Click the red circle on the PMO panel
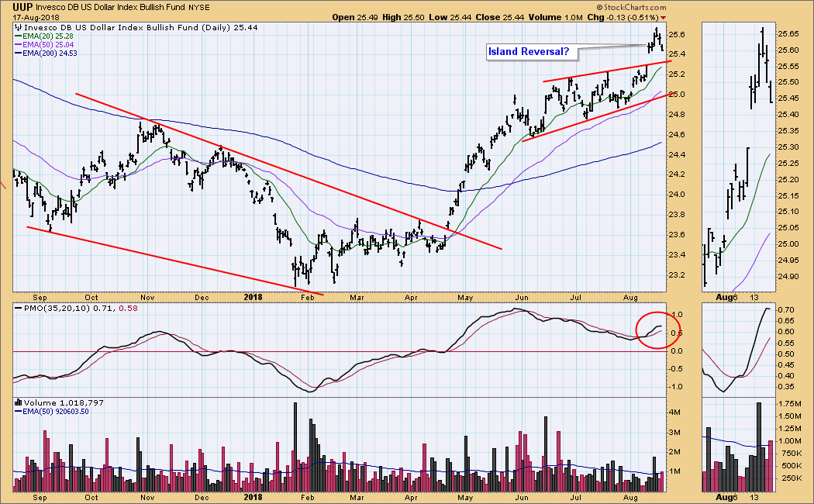Image resolution: width=814 pixels, height=504 pixels. (x=654, y=331)
